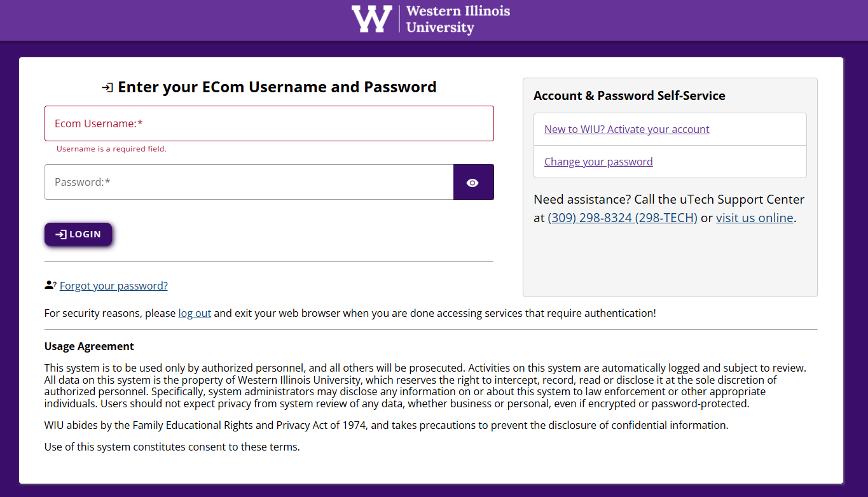
Task: Open the visit us online link
Action: point(754,218)
